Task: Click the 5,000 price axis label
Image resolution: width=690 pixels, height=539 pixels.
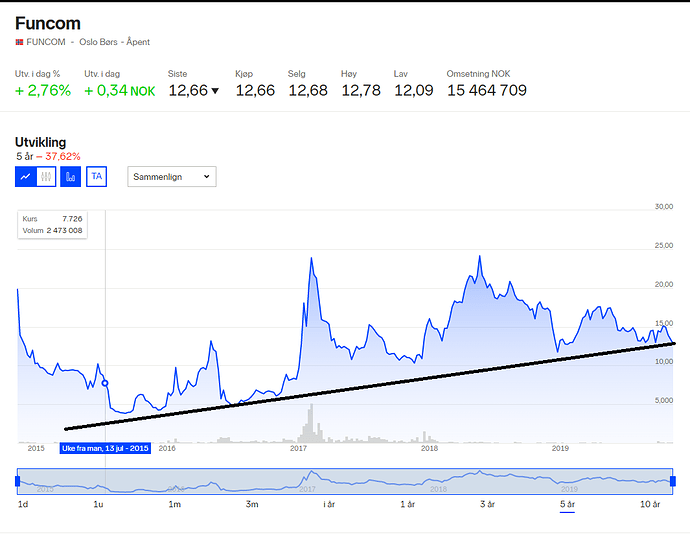Action: tap(664, 400)
